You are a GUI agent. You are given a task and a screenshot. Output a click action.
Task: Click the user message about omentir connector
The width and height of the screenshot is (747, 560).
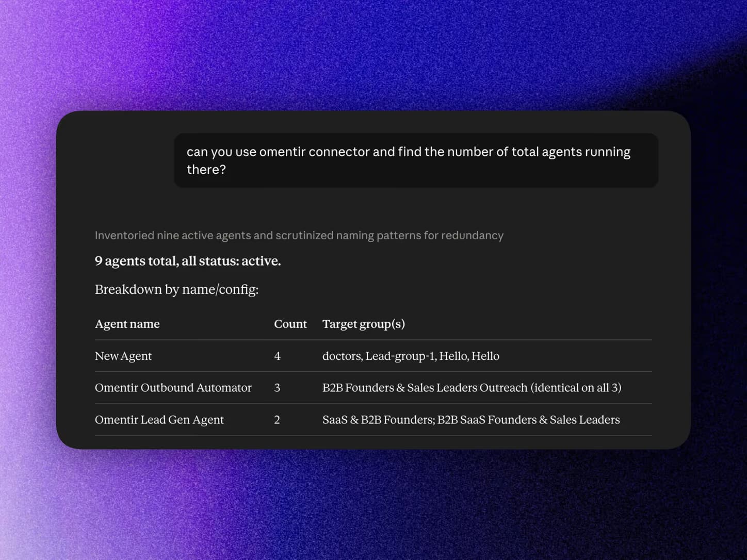pos(416,160)
